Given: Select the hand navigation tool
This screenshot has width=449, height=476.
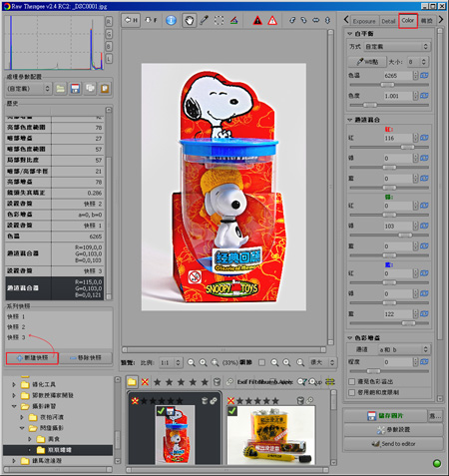Looking at the screenshot, I should click(189, 21).
